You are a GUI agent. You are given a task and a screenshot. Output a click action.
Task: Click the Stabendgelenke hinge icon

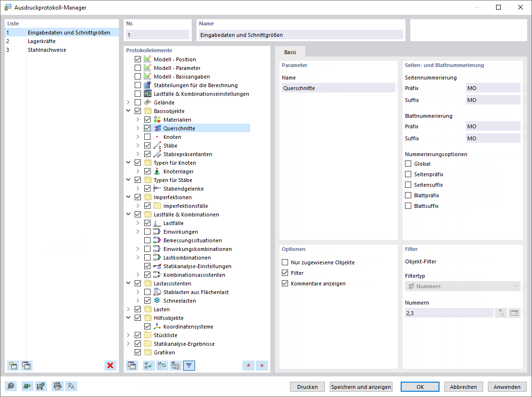(x=157, y=189)
